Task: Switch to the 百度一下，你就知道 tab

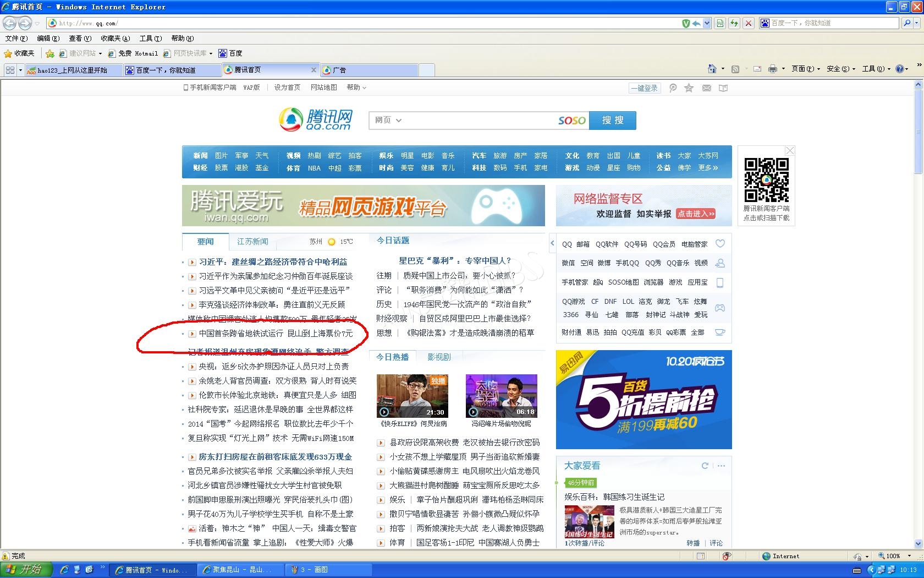Action: [172, 70]
